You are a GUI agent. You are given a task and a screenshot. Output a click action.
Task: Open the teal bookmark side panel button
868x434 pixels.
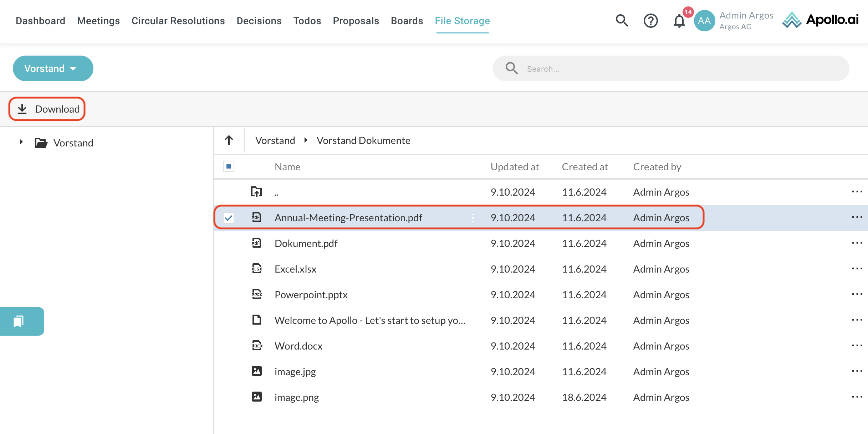[19, 321]
